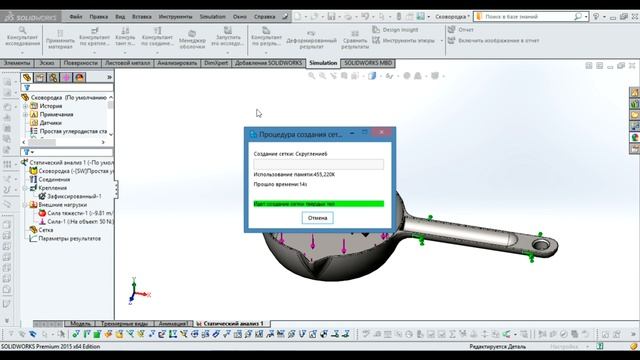Open Инструменты эпюры dropdown arrow

click(441, 41)
